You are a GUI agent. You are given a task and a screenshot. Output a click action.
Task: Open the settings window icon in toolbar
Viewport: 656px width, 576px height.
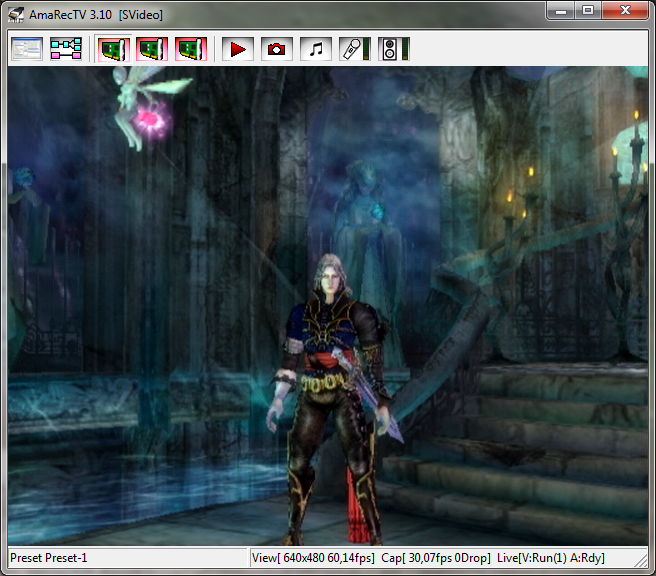[x=27, y=48]
